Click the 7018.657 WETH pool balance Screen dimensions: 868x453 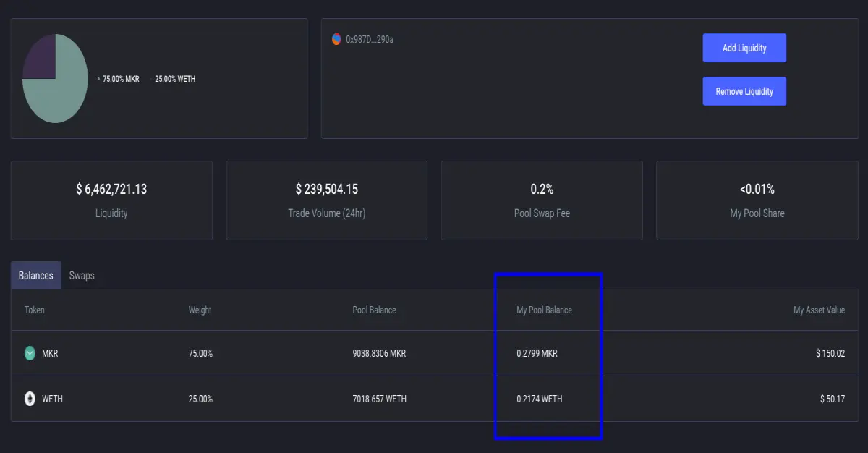pyautogui.click(x=379, y=399)
